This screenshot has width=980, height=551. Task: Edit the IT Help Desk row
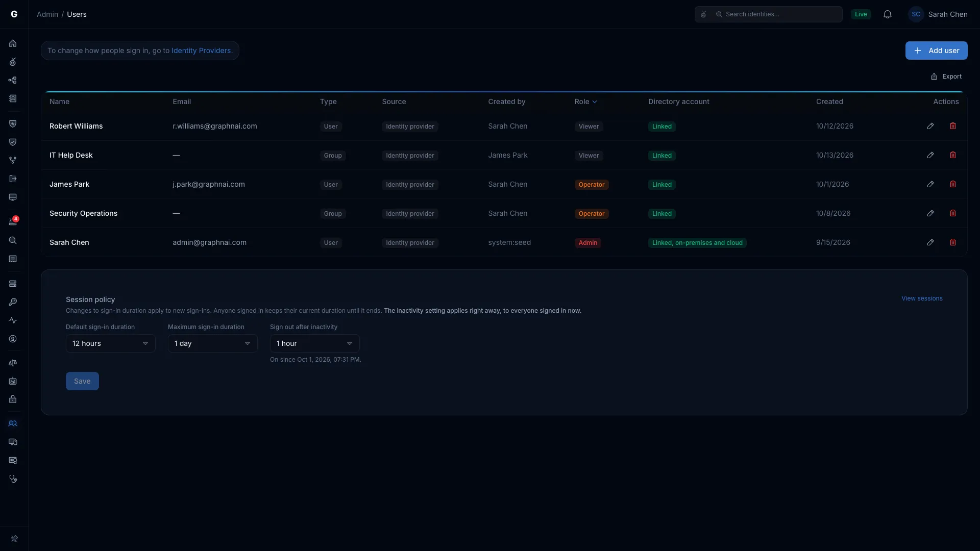coord(930,155)
